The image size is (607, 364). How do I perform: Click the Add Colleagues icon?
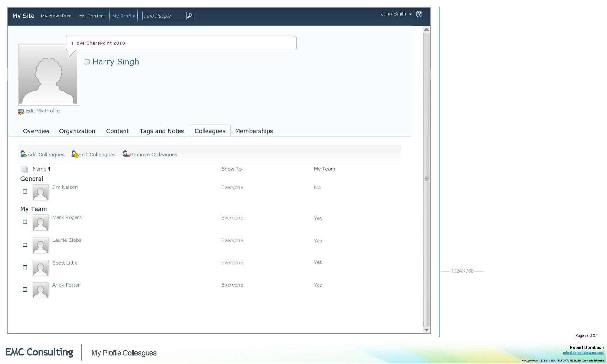23,154
